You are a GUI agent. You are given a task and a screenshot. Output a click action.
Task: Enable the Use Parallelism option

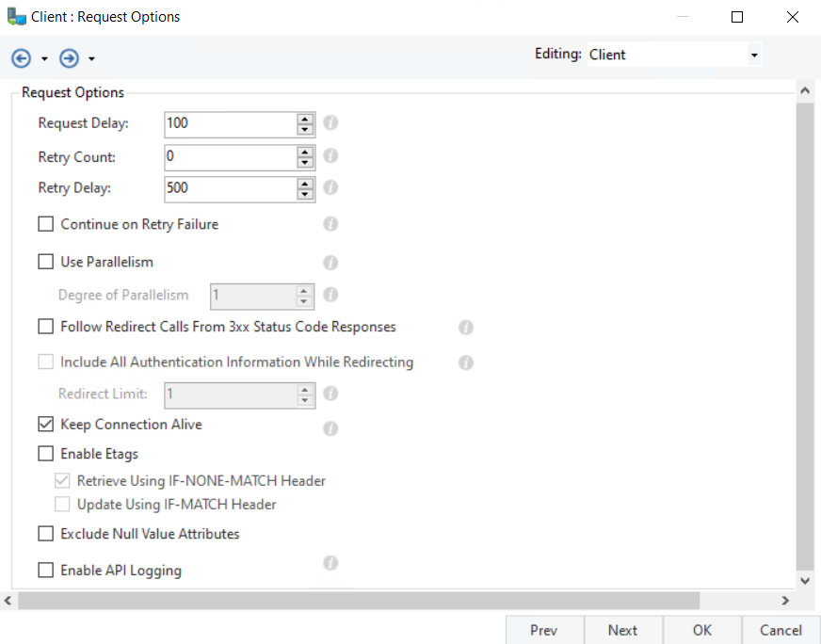46,262
